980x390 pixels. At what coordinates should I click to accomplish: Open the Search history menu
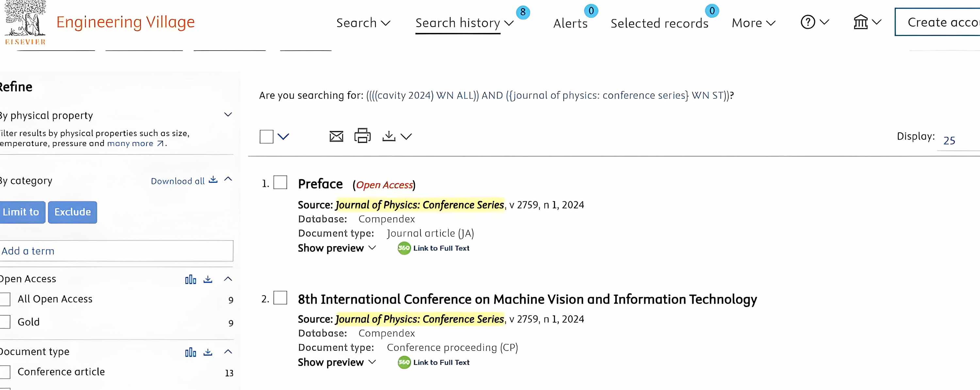(464, 23)
